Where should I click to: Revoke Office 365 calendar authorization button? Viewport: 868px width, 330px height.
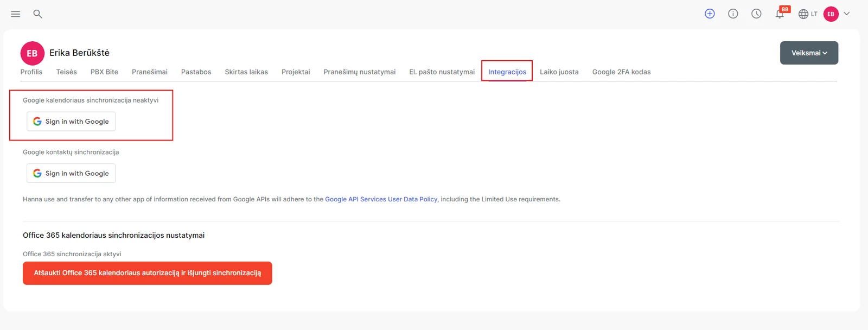[x=148, y=273]
